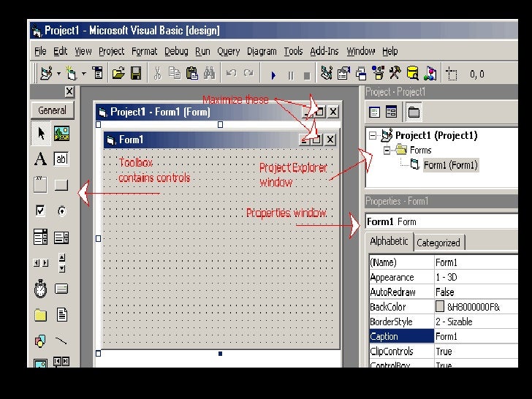Click the Open Project folder icon
Image resolution: width=532 pixels, height=399 pixels.
118,73
